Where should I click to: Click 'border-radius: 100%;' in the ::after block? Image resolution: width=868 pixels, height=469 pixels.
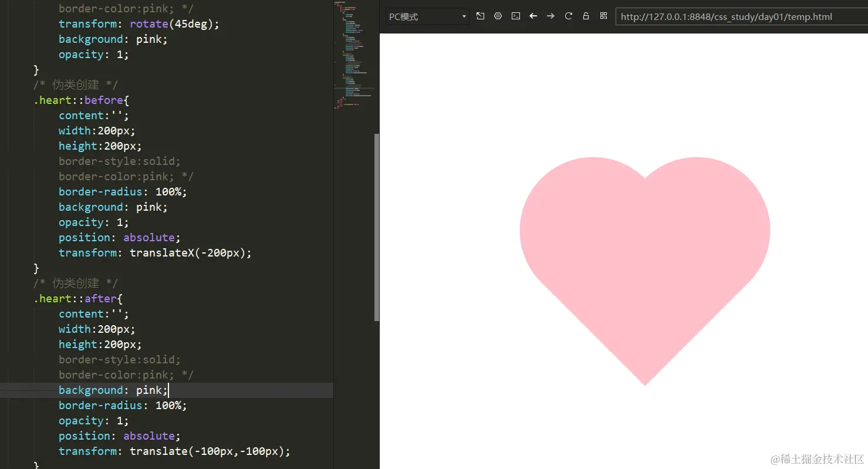(123, 406)
